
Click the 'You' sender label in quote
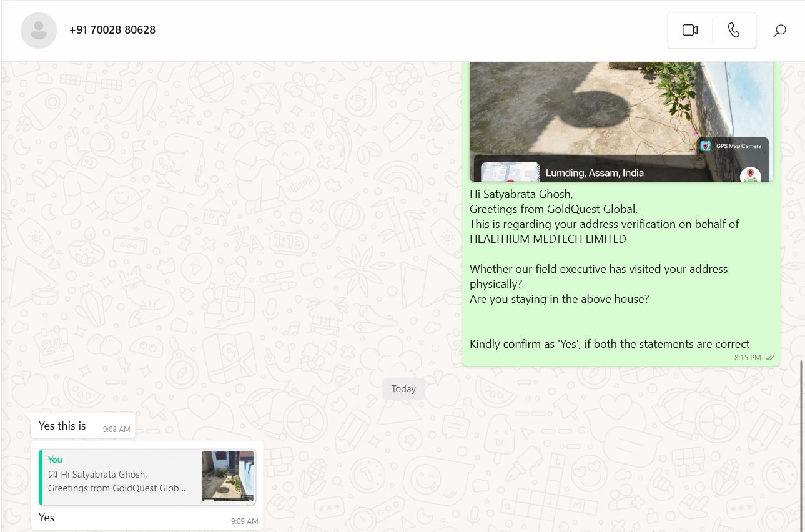55,460
